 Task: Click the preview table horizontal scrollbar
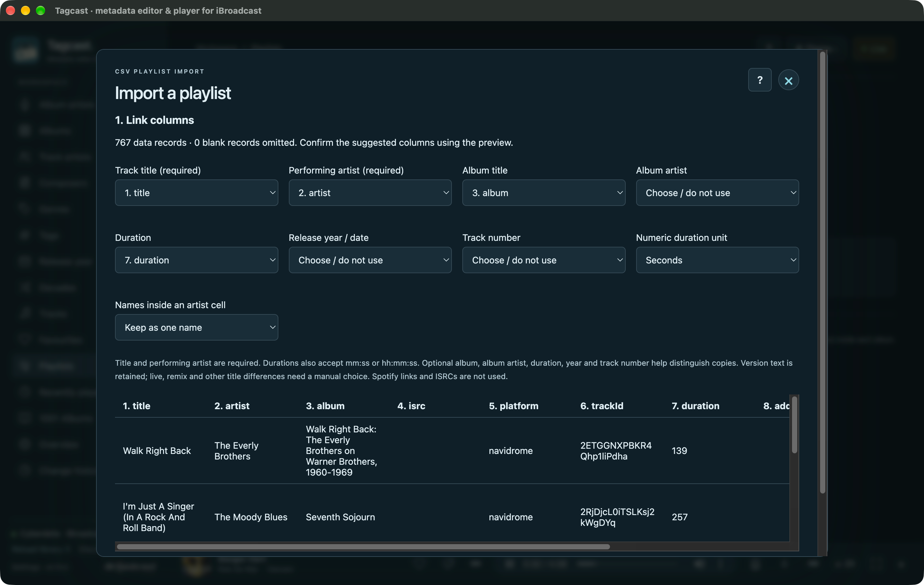pos(363,546)
